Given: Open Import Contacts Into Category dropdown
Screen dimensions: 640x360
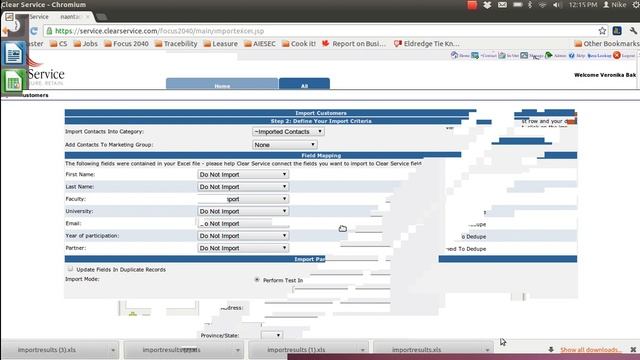Looking at the screenshot, I should (288, 131).
